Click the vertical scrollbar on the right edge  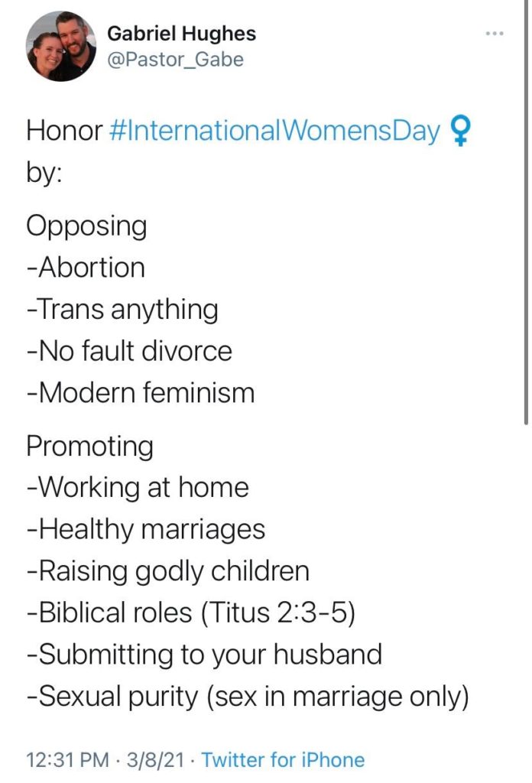(526, 212)
